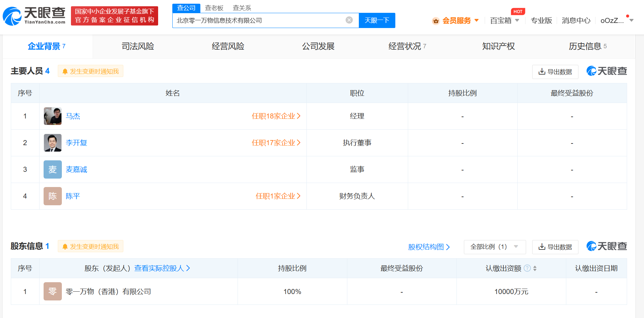Screen dimensions: 644x318
Task: Click download icon in 股东信息 导出数据
Action: coord(542,247)
